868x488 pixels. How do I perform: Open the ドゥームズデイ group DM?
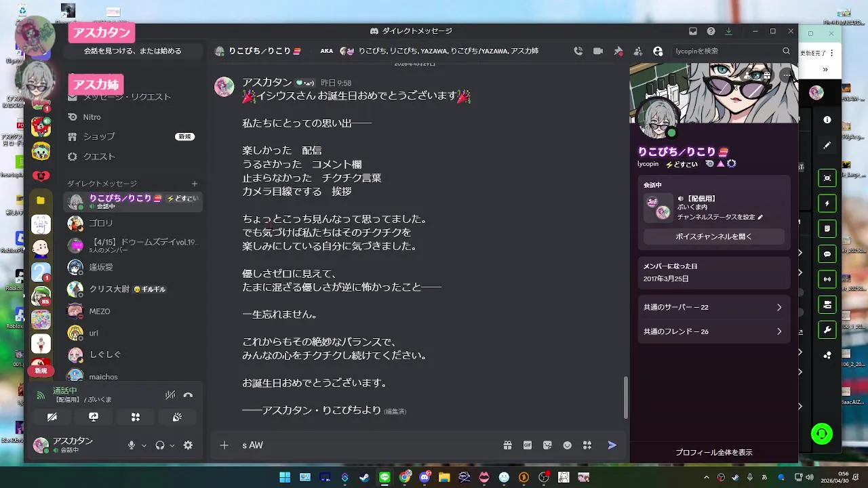[x=133, y=245]
